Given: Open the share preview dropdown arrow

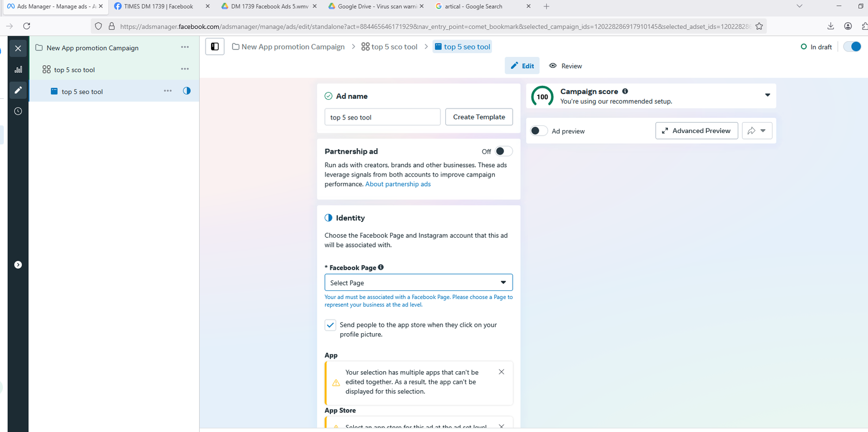Looking at the screenshot, I should 763,131.
